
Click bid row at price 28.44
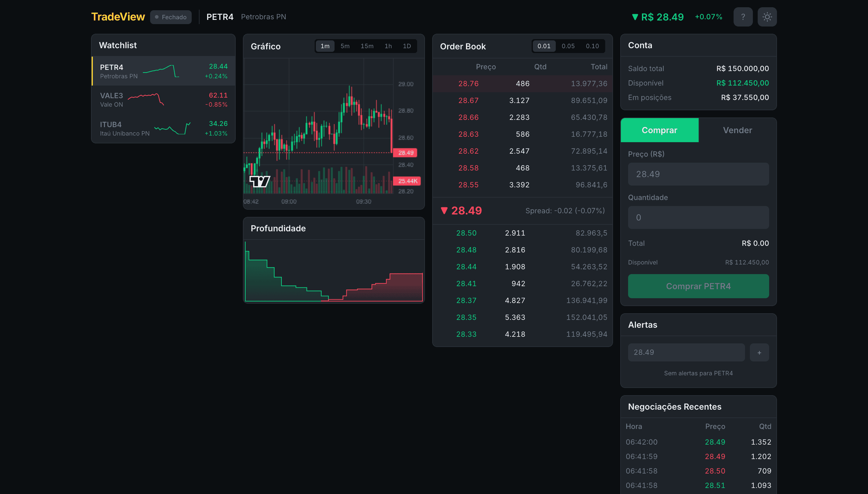(522, 267)
